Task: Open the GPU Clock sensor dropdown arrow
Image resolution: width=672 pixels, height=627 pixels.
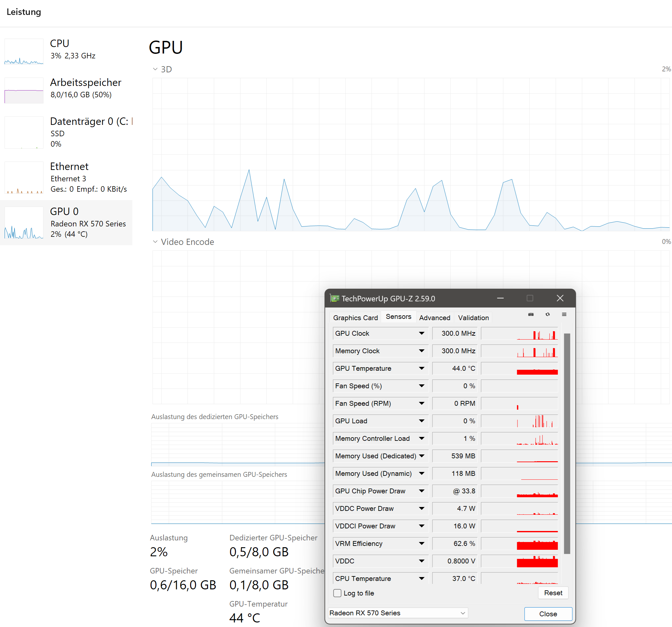Action: click(422, 333)
